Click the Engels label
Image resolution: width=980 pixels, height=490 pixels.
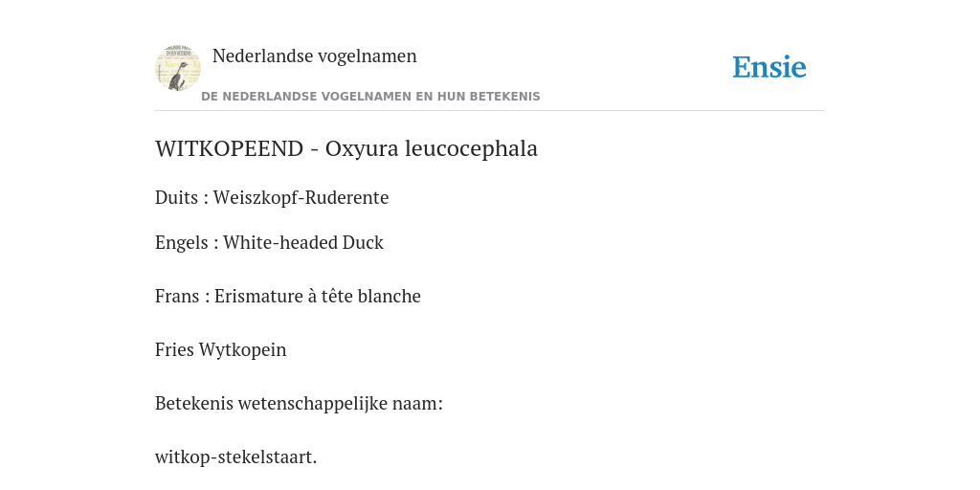181,243
